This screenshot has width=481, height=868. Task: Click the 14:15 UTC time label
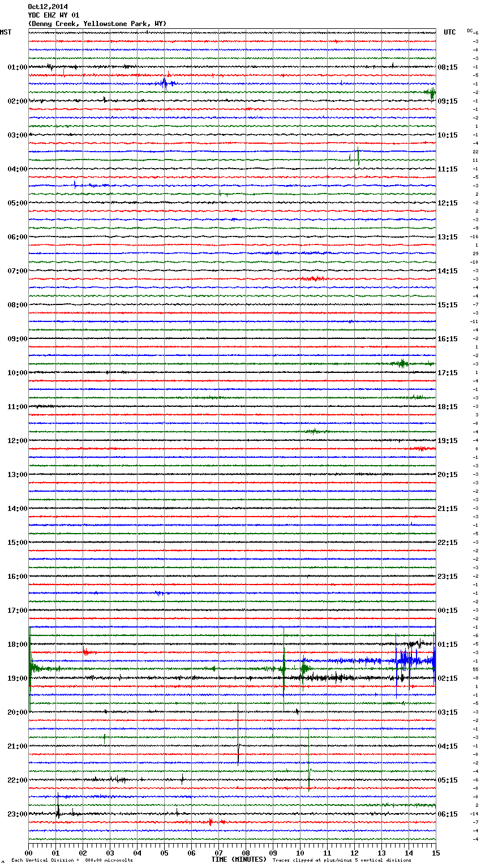click(448, 271)
